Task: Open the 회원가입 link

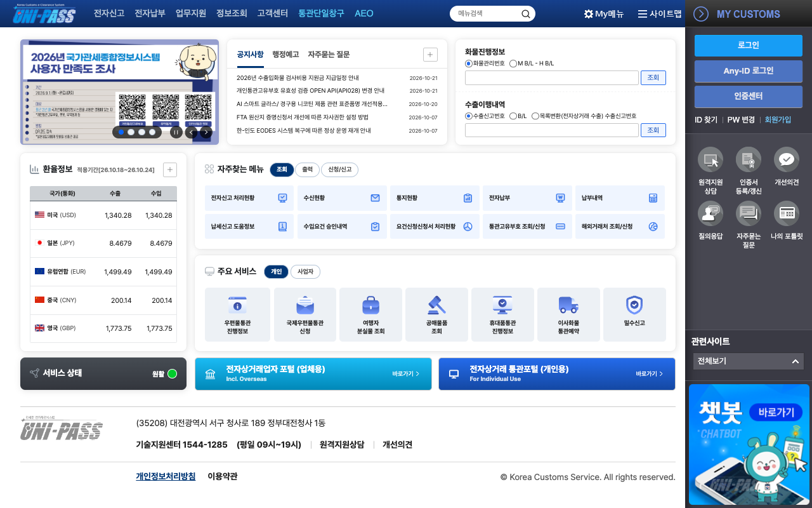Action: pos(778,120)
